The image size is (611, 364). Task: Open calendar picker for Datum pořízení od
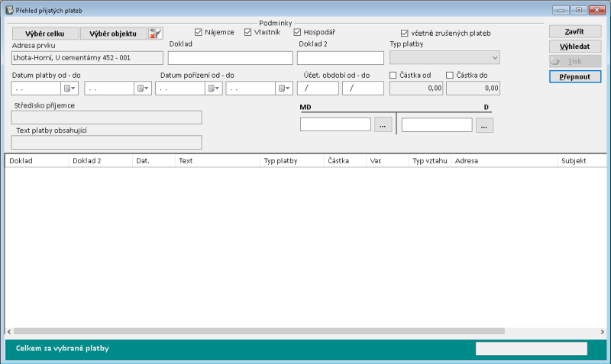[x=214, y=88]
